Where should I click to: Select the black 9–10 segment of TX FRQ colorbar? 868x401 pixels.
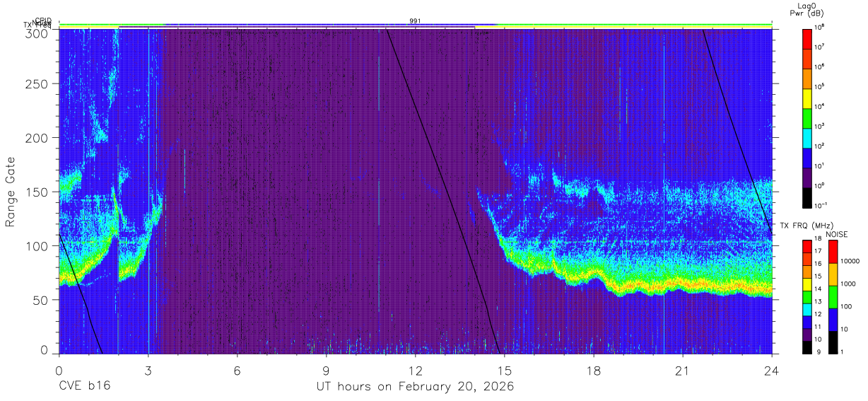(x=807, y=347)
